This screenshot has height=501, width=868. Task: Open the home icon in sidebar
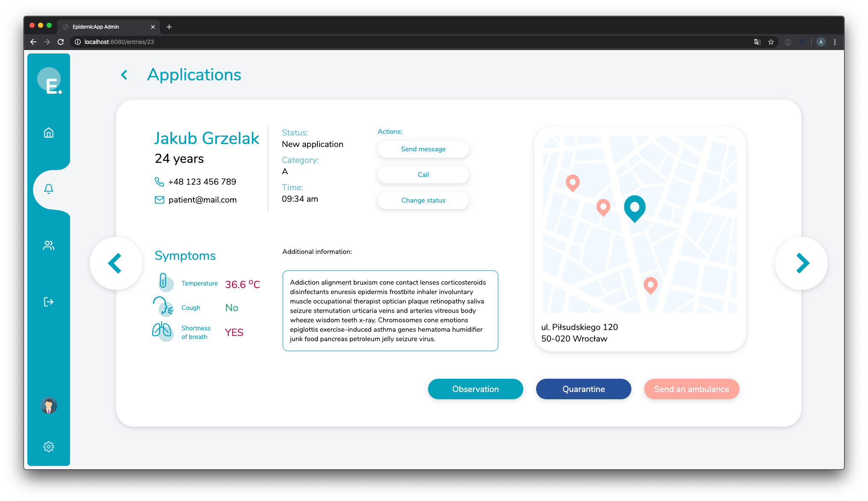(49, 133)
